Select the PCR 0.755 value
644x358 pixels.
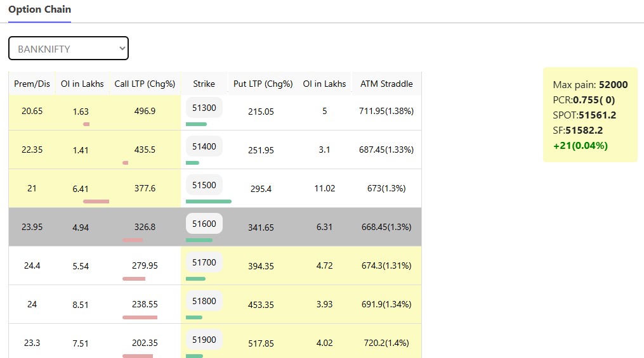point(594,99)
